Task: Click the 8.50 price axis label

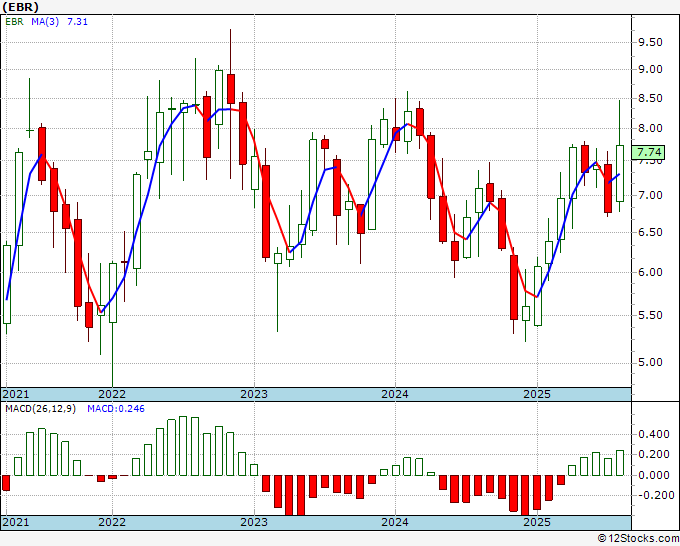Action: click(x=650, y=98)
